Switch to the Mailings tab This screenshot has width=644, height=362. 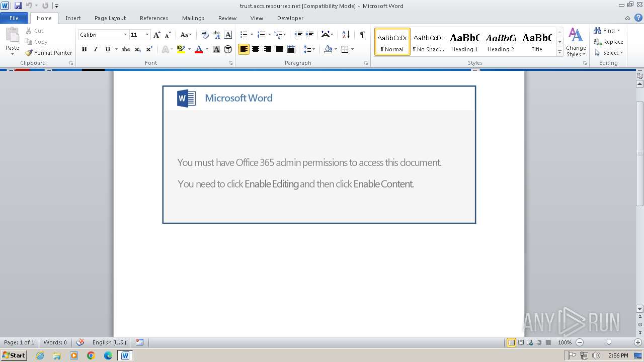(193, 18)
